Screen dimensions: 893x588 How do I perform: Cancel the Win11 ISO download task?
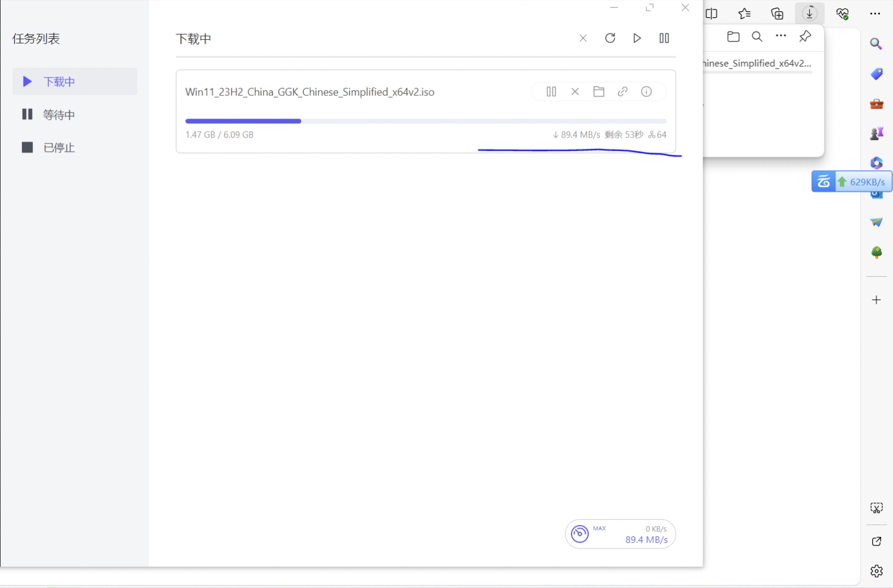[x=575, y=92]
